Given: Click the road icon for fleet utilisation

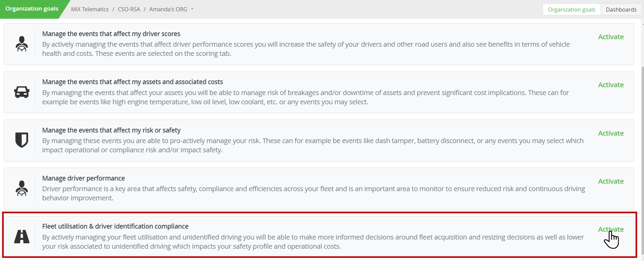Looking at the screenshot, I should tap(22, 236).
